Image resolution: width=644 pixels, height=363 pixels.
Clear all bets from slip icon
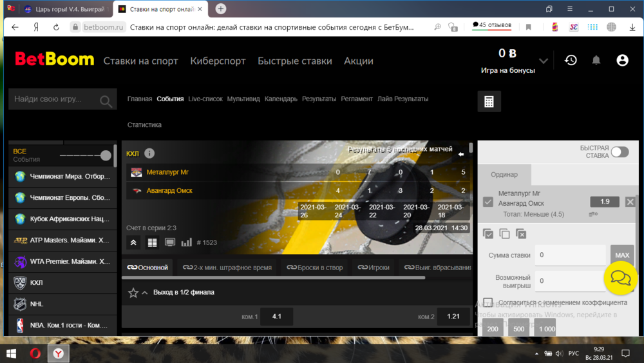point(521,234)
